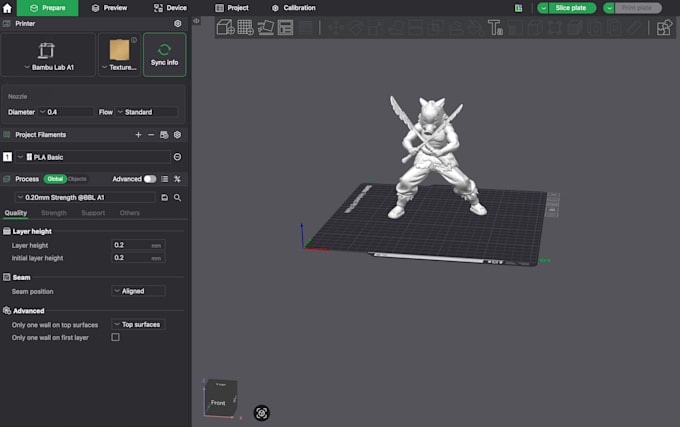Switch to the Device tab

(170, 8)
